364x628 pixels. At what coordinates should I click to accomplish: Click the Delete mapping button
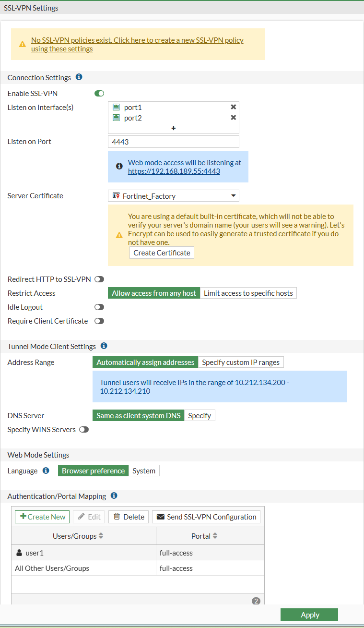coord(129,517)
